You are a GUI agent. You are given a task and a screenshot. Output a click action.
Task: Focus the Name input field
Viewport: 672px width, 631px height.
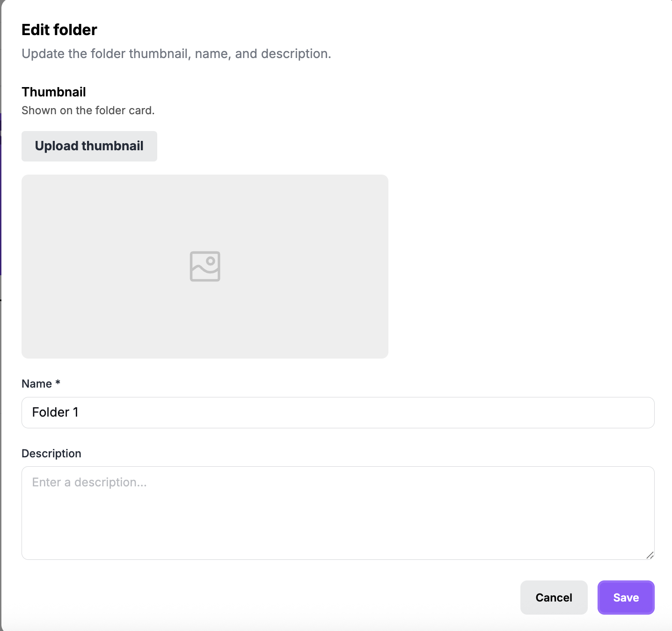coord(338,412)
